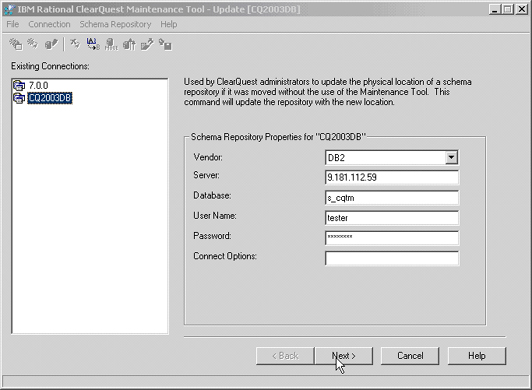Open the Connection menu
Viewport: 532px width, 390px height.
(x=49, y=24)
